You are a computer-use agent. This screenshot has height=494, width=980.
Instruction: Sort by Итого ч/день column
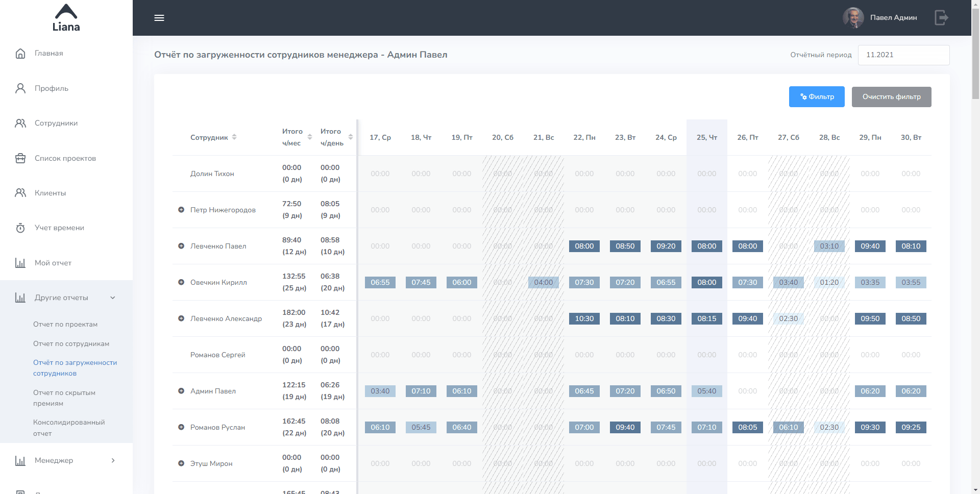351,137
